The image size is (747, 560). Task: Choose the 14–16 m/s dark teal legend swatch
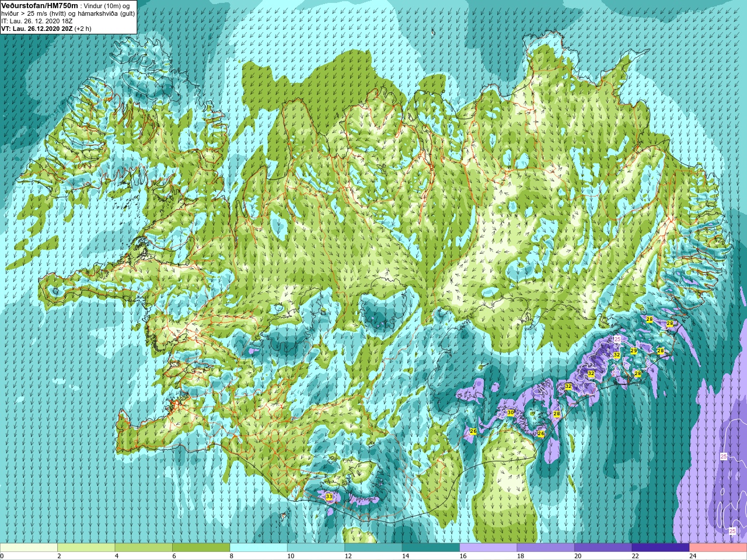pos(431,548)
